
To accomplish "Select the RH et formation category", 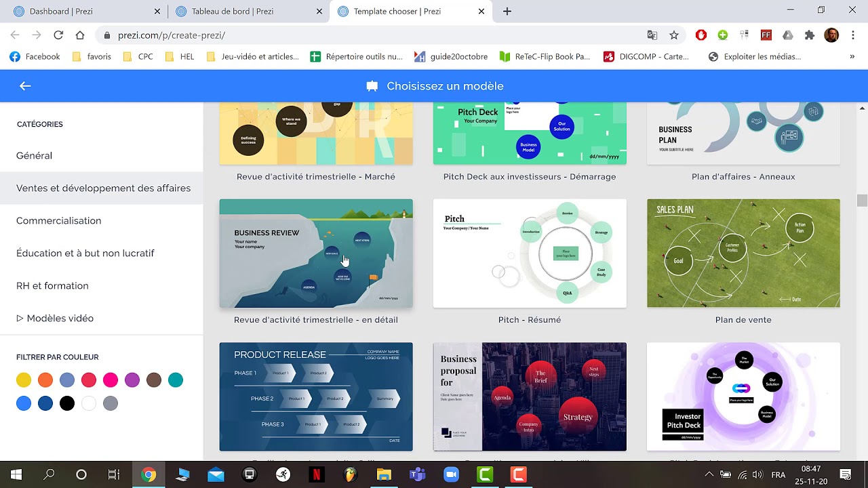I will [52, 285].
